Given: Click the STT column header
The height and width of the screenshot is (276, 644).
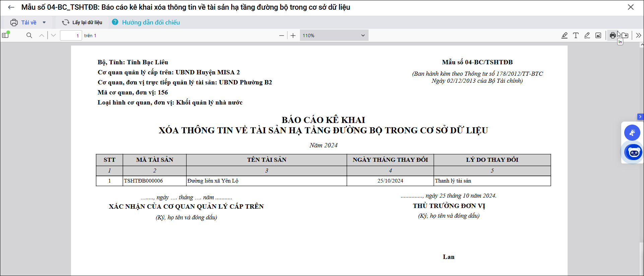Looking at the screenshot, I should 110,160.
